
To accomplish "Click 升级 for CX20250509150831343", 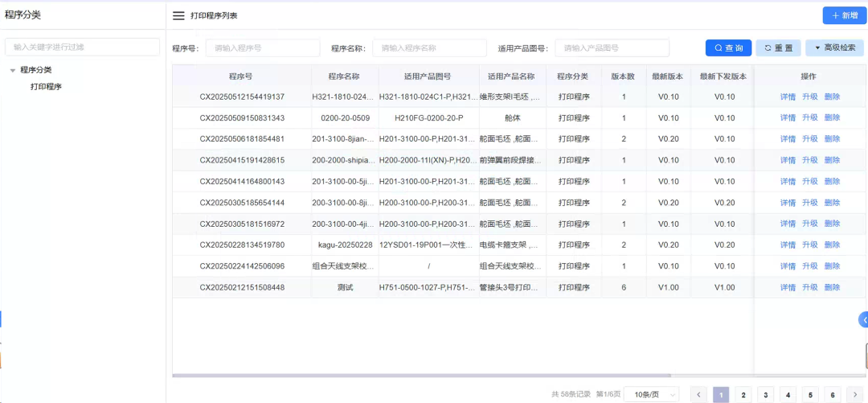I will [x=810, y=117].
